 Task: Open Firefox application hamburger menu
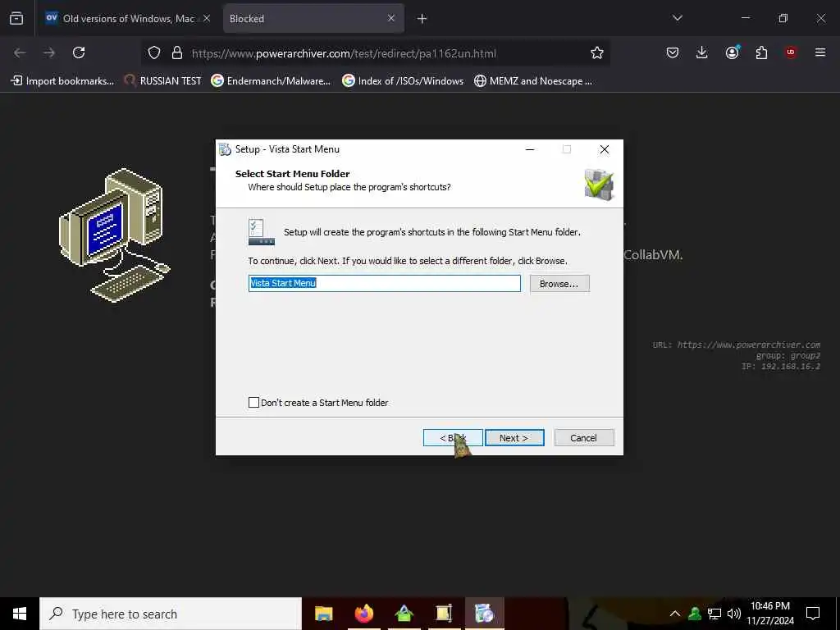[820, 52]
